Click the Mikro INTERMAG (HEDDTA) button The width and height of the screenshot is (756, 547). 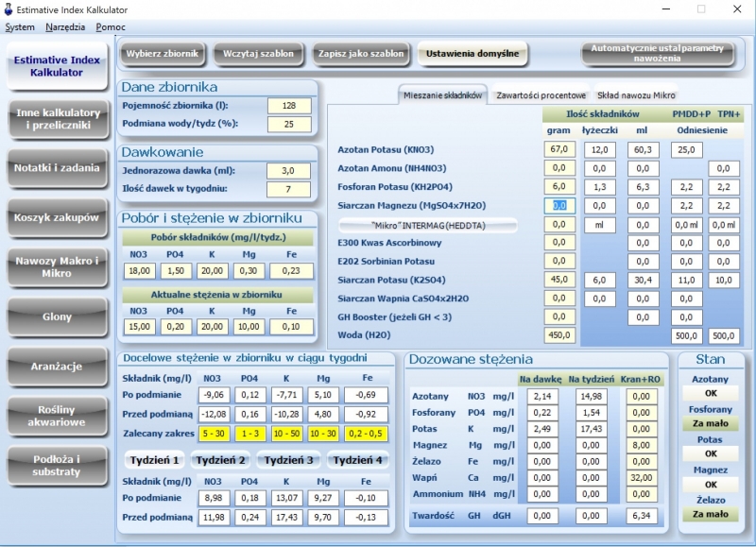point(428,225)
